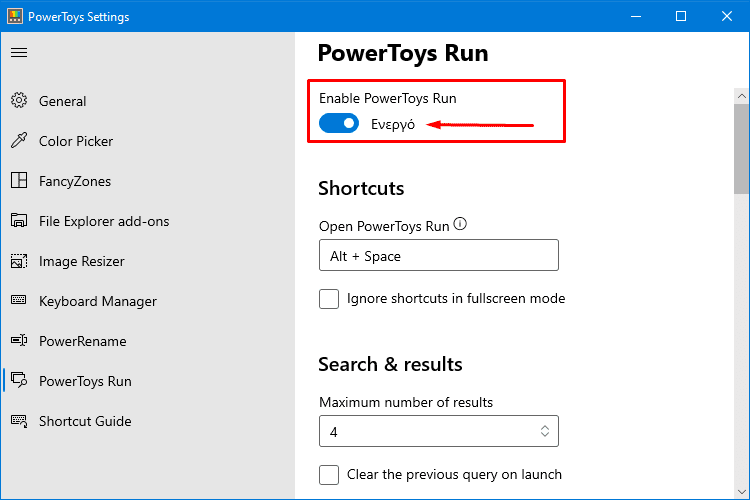The width and height of the screenshot is (750, 500).
Task: Click the PowerToys Run sidebar icon
Action: [x=19, y=380]
